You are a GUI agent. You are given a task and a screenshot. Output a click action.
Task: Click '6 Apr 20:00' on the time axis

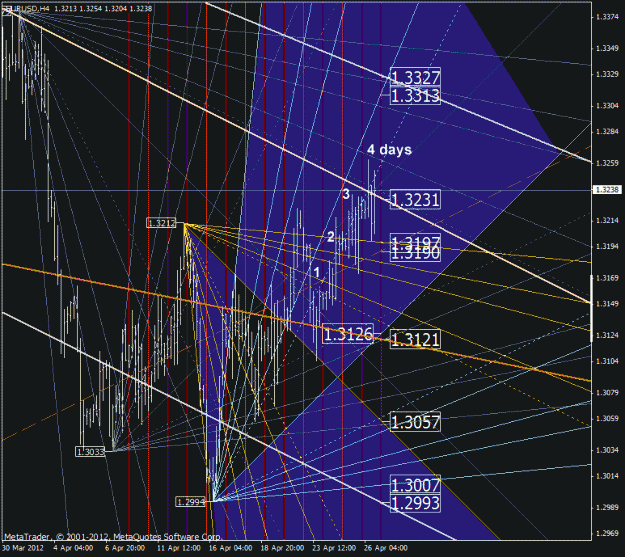click(125, 548)
